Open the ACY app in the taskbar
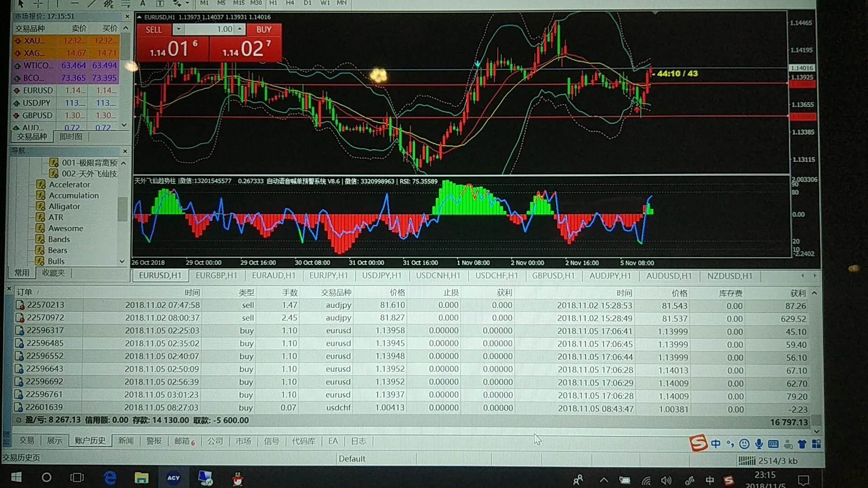The image size is (868, 488). pos(174,478)
